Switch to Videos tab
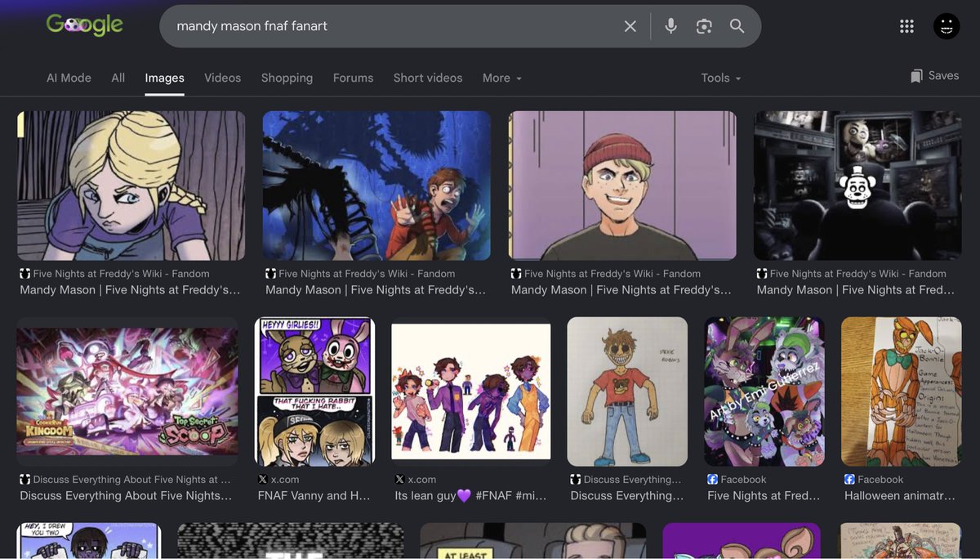The width and height of the screenshot is (980, 559). pyautogui.click(x=222, y=78)
